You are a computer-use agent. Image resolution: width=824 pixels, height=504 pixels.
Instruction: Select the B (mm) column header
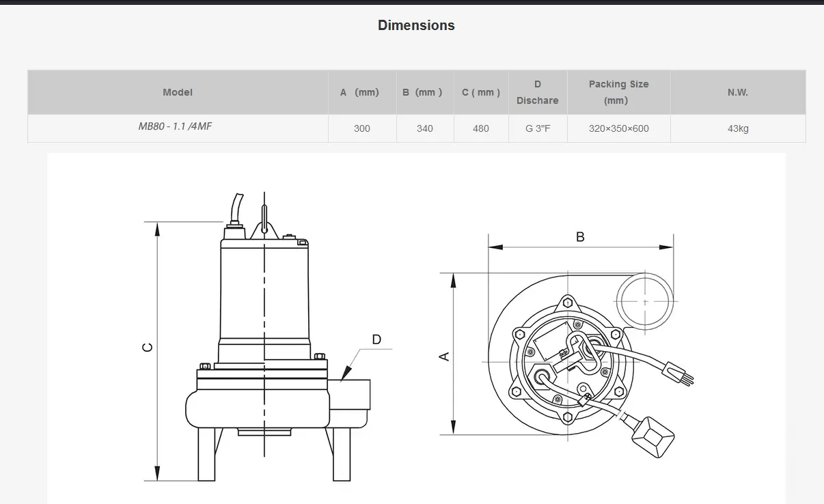tap(422, 92)
